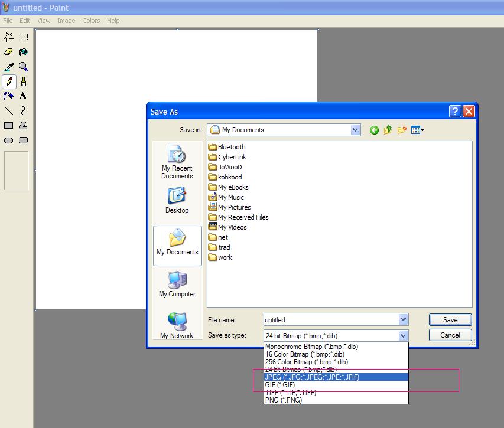Choose the Eraser tool
The height and width of the screenshot is (428, 504).
coord(9,52)
